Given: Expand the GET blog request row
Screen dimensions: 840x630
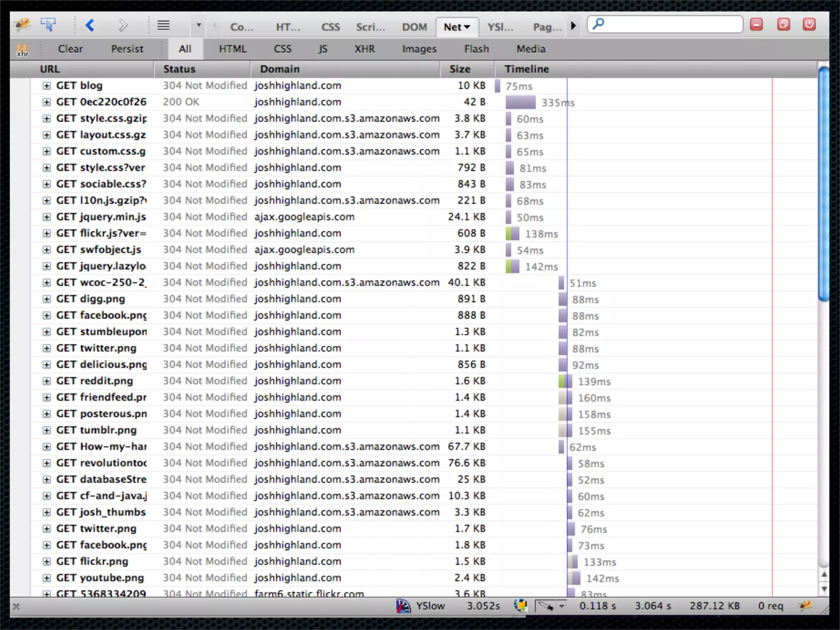Looking at the screenshot, I should pyautogui.click(x=47, y=86).
